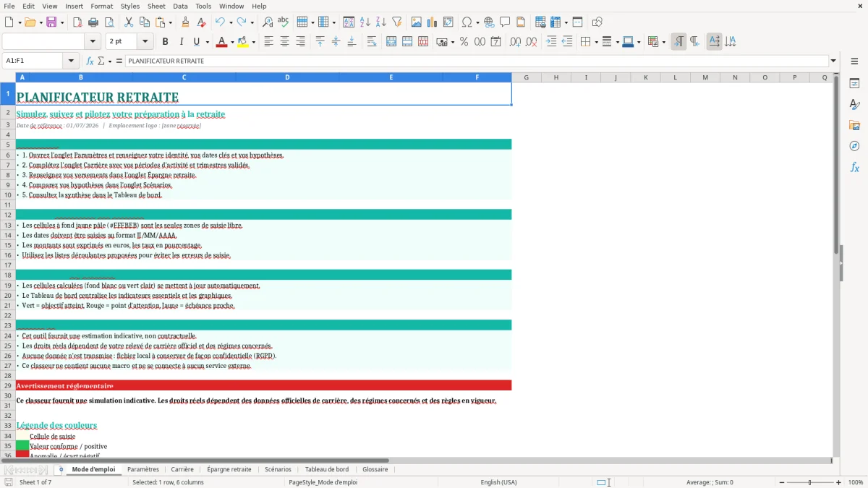Switch to Tableau de bord tab

[x=327, y=469]
